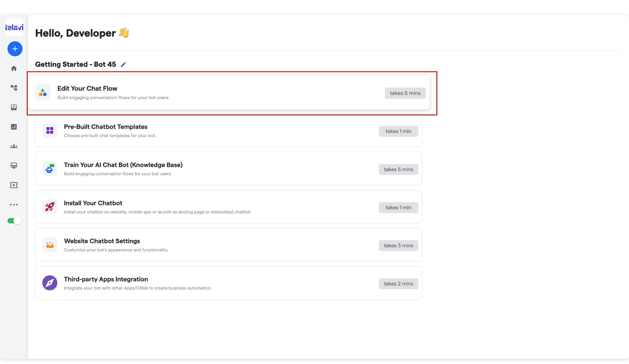
Task: Open the users group sidebar icon
Action: [14, 146]
